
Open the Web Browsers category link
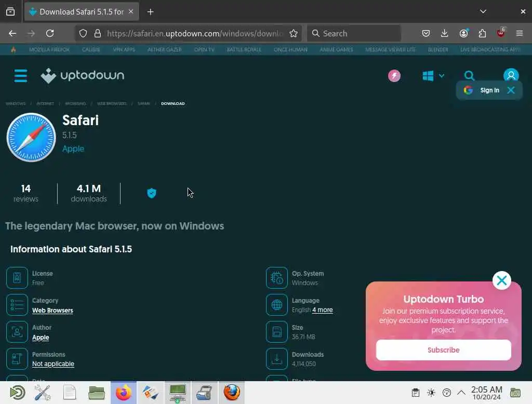[52, 311]
